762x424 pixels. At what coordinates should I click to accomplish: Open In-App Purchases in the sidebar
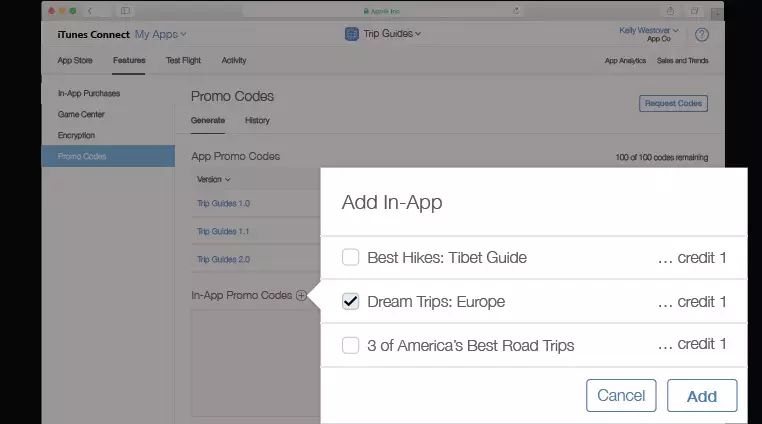88,93
